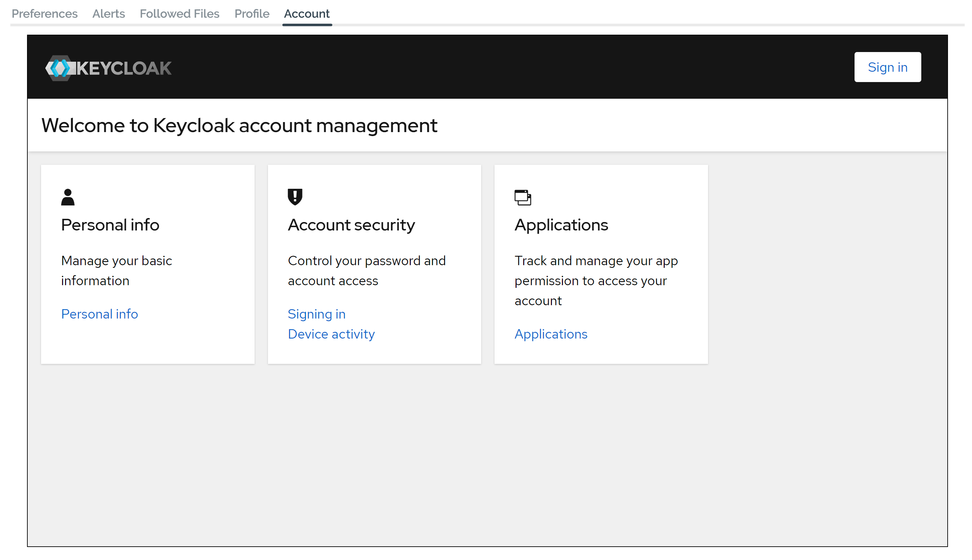Click the Welcome to Keycloak account management title
The height and width of the screenshot is (560, 972).
[x=239, y=125]
